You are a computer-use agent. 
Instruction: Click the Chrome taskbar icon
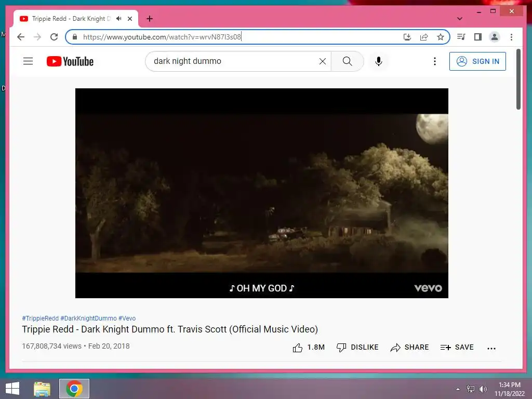74,389
